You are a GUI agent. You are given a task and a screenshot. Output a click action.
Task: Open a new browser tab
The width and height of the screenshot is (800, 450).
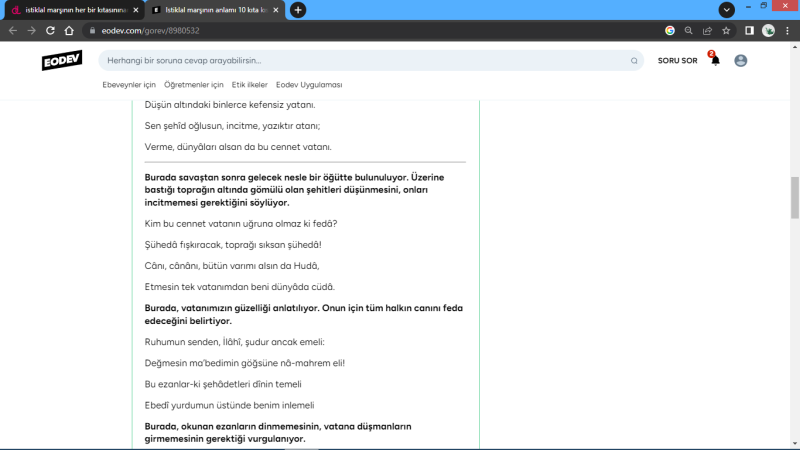[x=298, y=10]
